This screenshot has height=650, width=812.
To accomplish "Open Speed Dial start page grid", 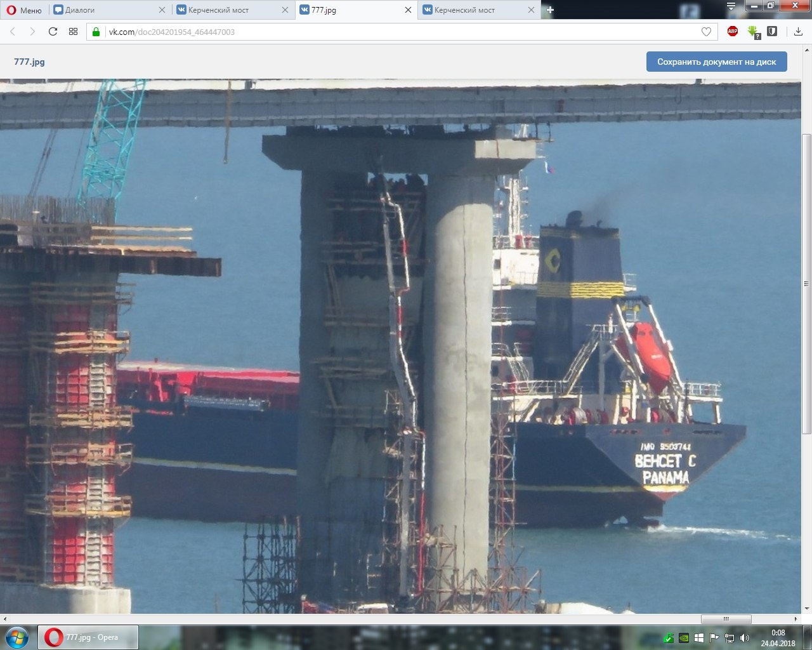I will (x=73, y=32).
